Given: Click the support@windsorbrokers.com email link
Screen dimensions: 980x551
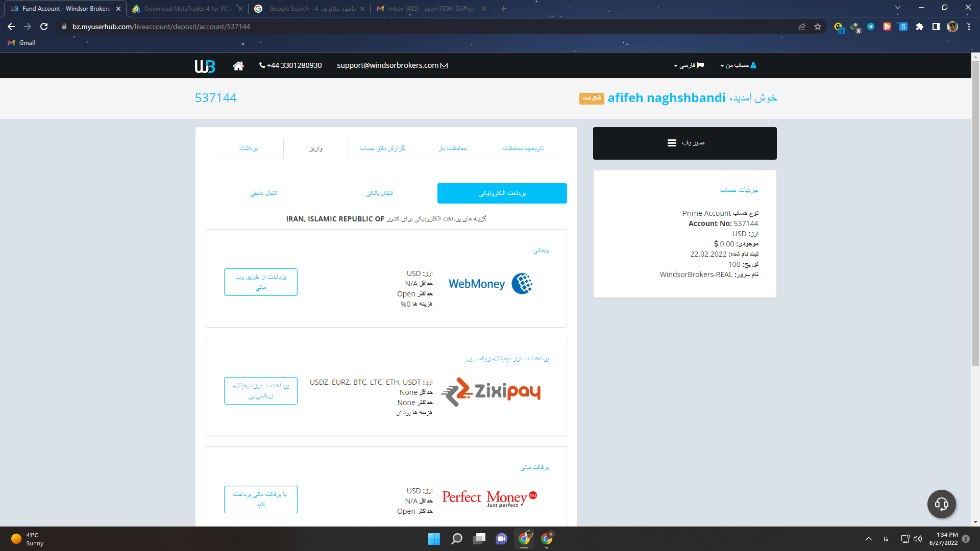Looking at the screenshot, I should pos(392,65).
